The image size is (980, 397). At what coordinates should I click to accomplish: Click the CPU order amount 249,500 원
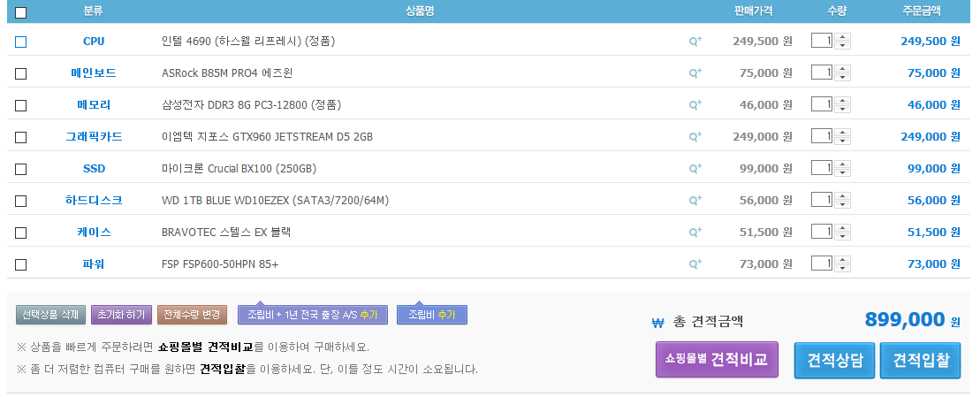coord(931,42)
